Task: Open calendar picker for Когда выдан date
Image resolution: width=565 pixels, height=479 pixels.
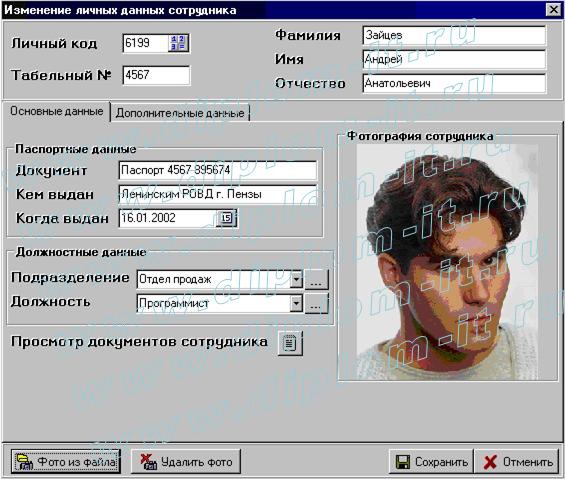Action: tap(226, 218)
